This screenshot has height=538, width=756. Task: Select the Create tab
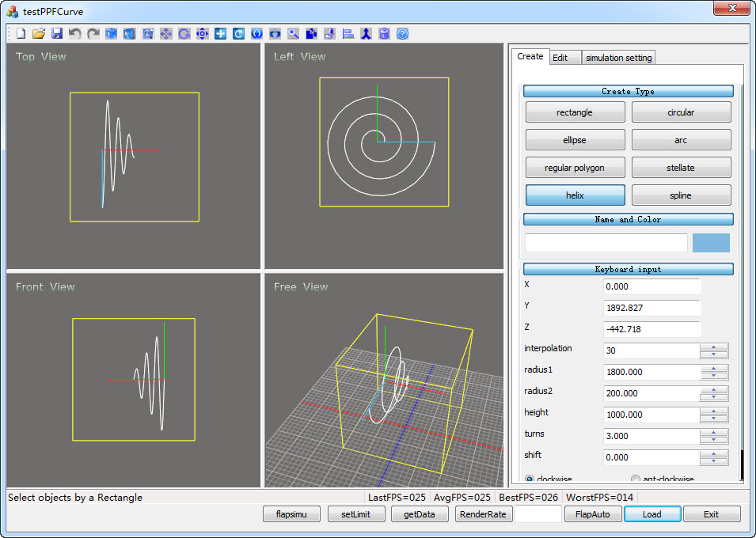click(x=530, y=56)
